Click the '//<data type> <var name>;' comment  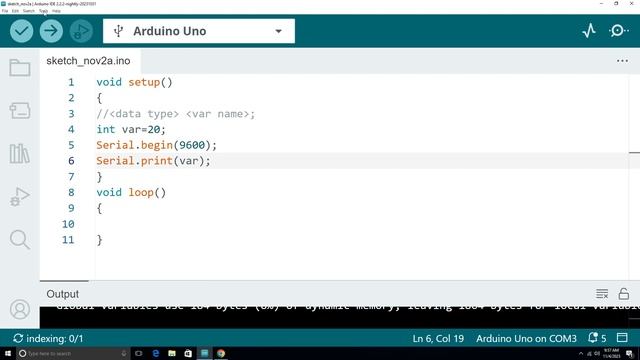point(176,114)
